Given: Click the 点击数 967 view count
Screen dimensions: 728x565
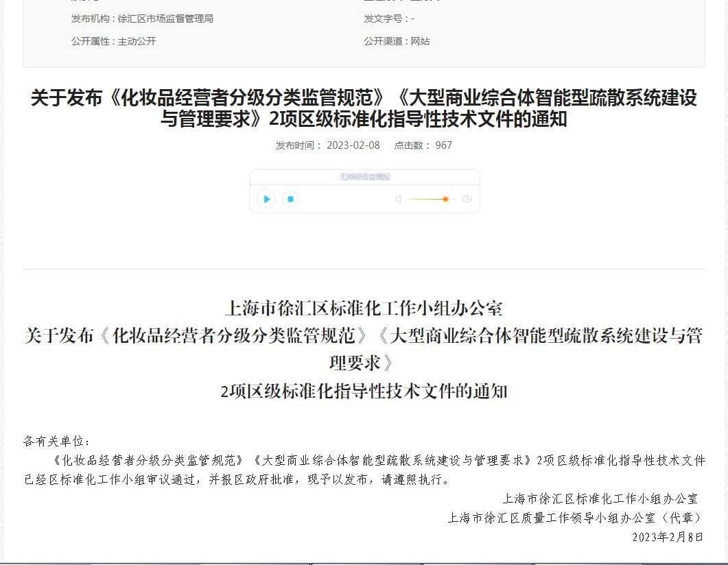Looking at the screenshot, I should [423, 145].
